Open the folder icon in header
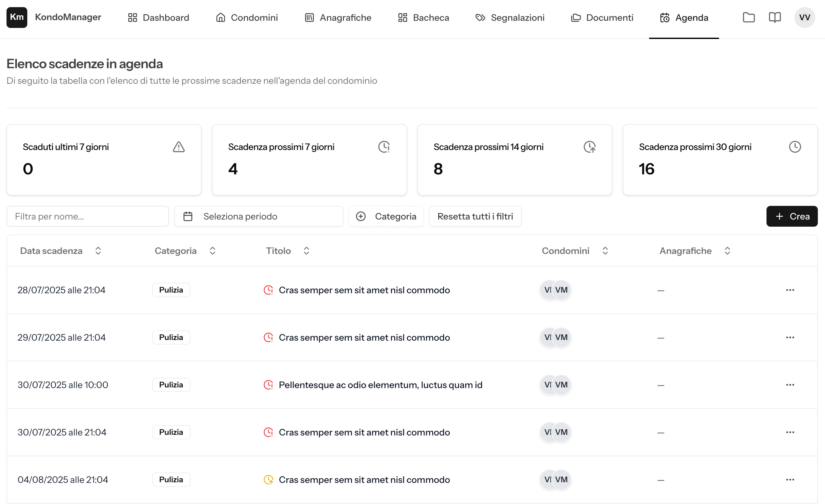This screenshot has height=504, width=825. coord(749,18)
